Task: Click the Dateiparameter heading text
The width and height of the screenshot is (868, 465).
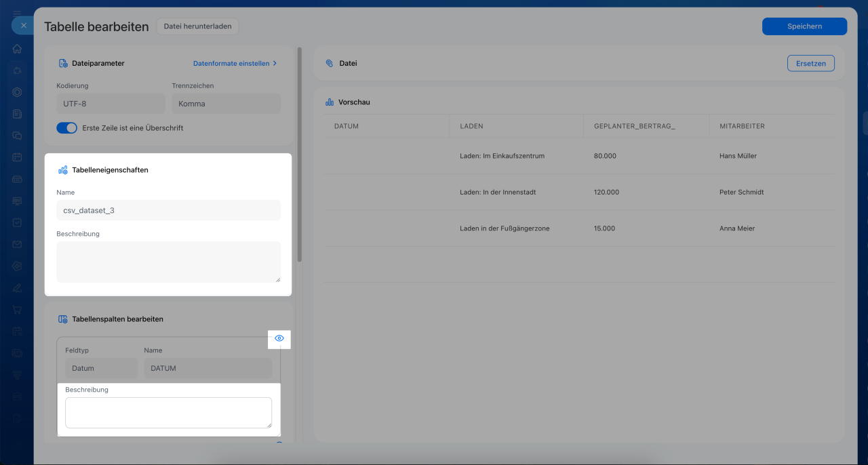Action: pos(98,63)
